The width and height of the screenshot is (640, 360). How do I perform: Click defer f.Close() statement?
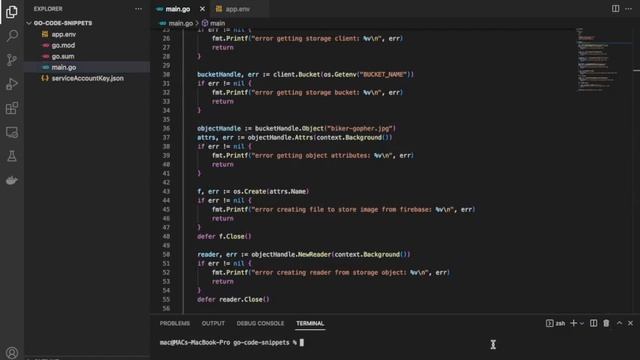[224, 236]
